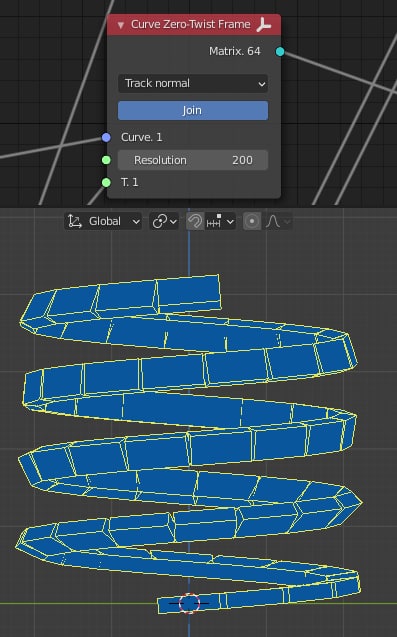Click the transform orientation axes icon
Image resolution: width=397 pixels, height=637 pixels.
pyautogui.click(x=75, y=221)
